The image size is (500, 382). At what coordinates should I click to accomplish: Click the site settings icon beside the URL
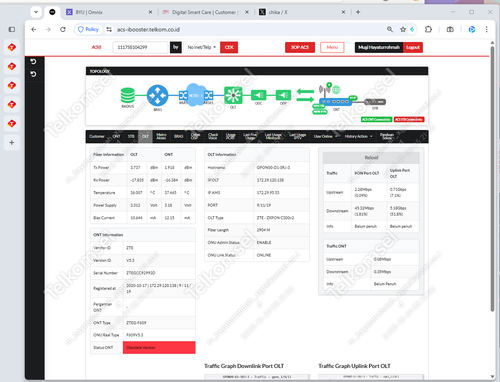coord(109,29)
